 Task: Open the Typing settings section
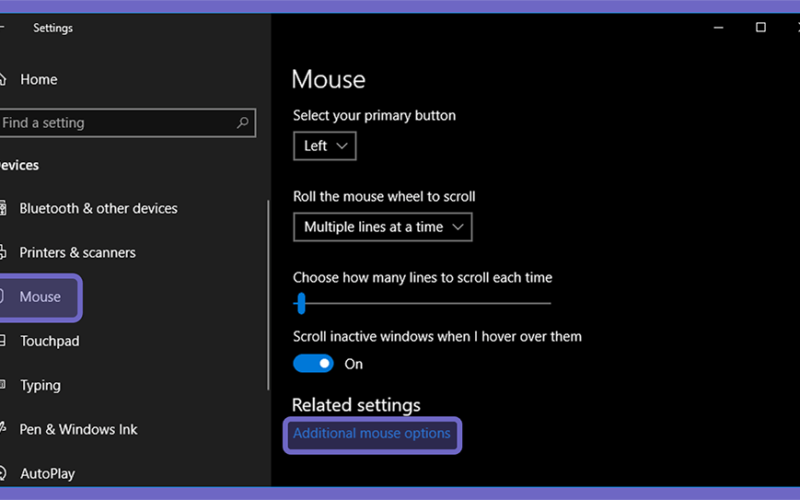coord(40,385)
